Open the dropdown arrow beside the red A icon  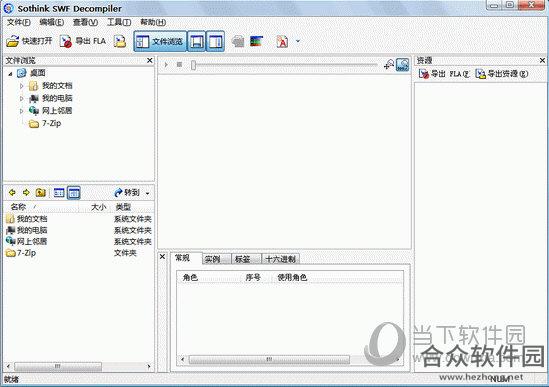tap(298, 41)
